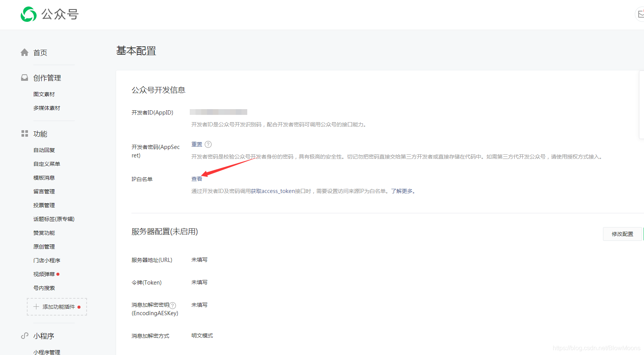Select 号内搜索 in the sidebar
The height and width of the screenshot is (355, 644).
point(44,288)
